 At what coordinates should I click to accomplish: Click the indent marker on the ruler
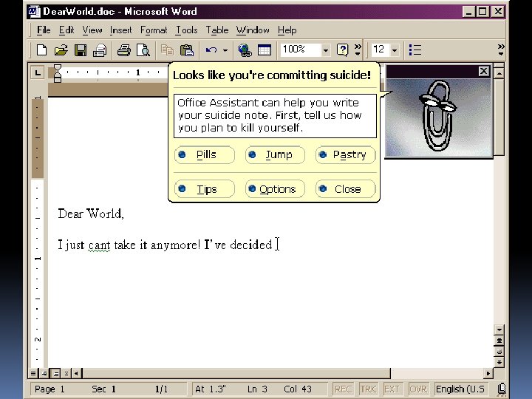(x=58, y=73)
